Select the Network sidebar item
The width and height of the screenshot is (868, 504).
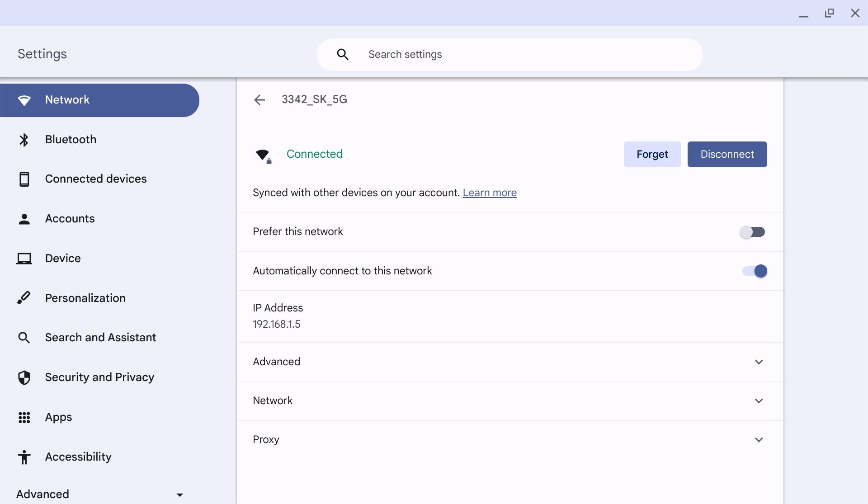click(99, 100)
